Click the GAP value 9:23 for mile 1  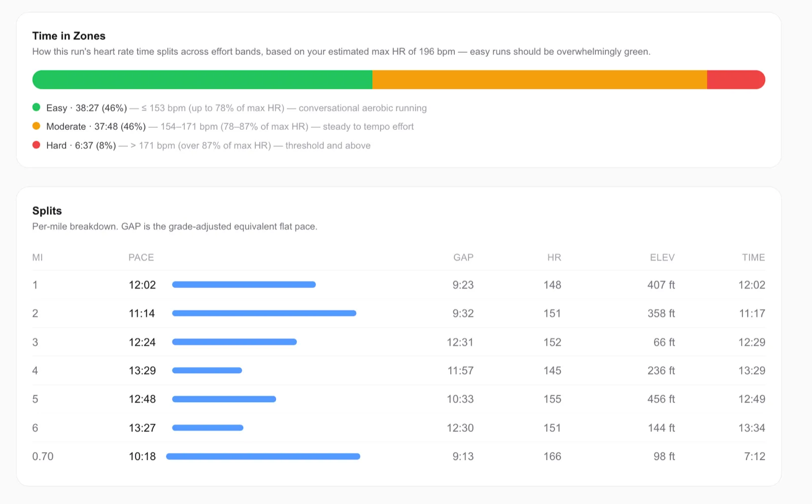[463, 285]
